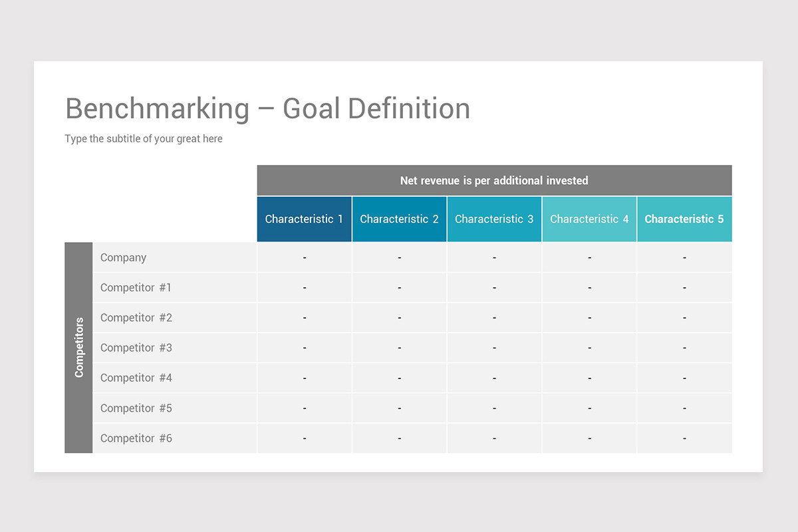The image size is (798, 532).
Task: Select the Competitor #5 row label
Action: [x=175, y=408]
